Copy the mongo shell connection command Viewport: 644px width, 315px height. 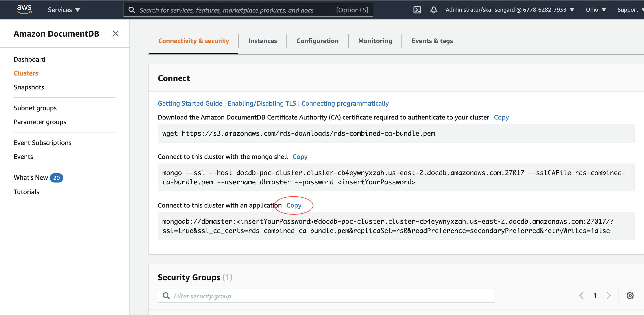tap(300, 157)
